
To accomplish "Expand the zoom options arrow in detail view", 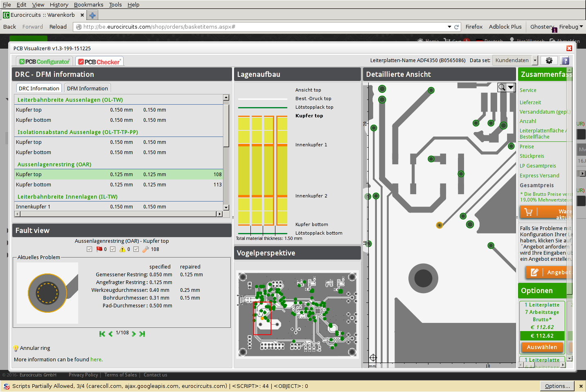I will [511, 87].
